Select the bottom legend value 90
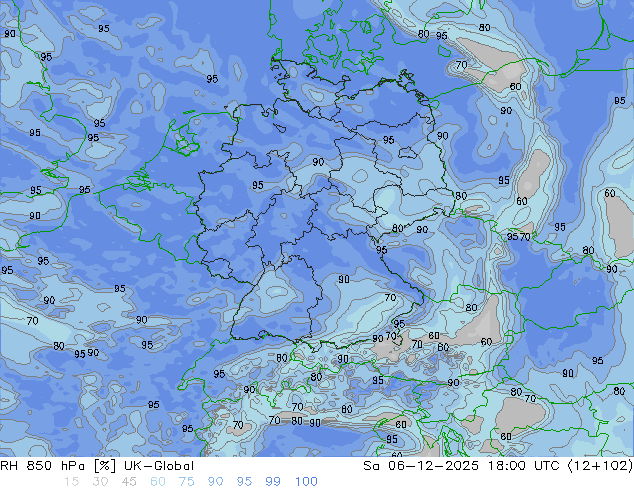Image resolution: width=634 pixels, height=490 pixels. [x=216, y=482]
